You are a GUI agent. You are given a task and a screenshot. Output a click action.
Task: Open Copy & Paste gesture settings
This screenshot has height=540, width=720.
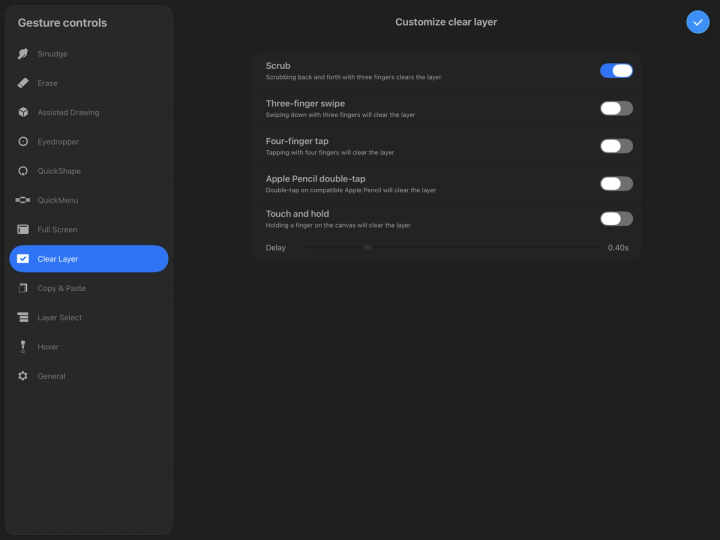coord(89,288)
